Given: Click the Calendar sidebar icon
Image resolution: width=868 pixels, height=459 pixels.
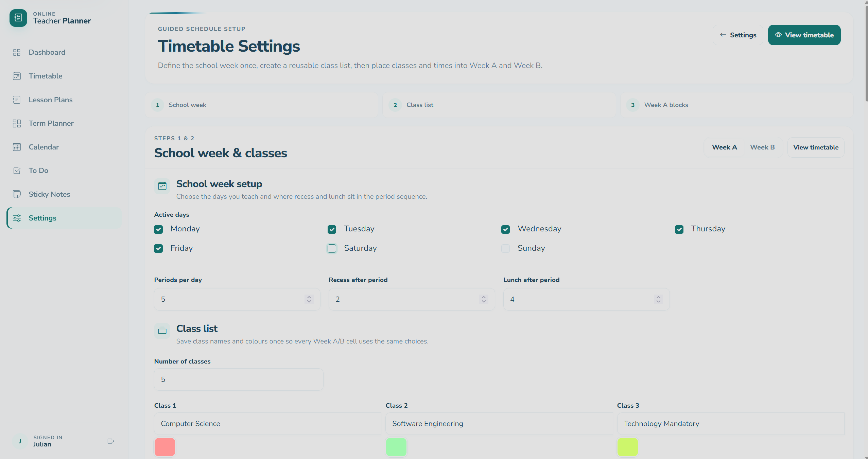Looking at the screenshot, I should coord(17,147).
